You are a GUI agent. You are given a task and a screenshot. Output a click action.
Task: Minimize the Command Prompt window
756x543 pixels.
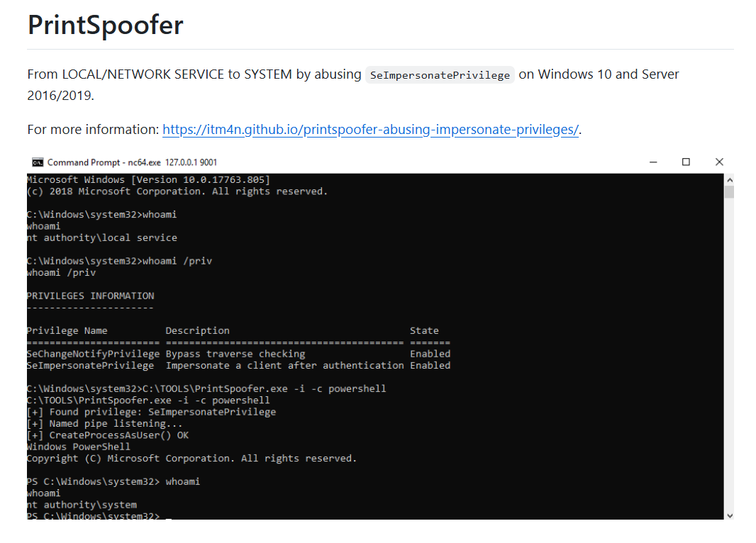(x=653, y=162)
